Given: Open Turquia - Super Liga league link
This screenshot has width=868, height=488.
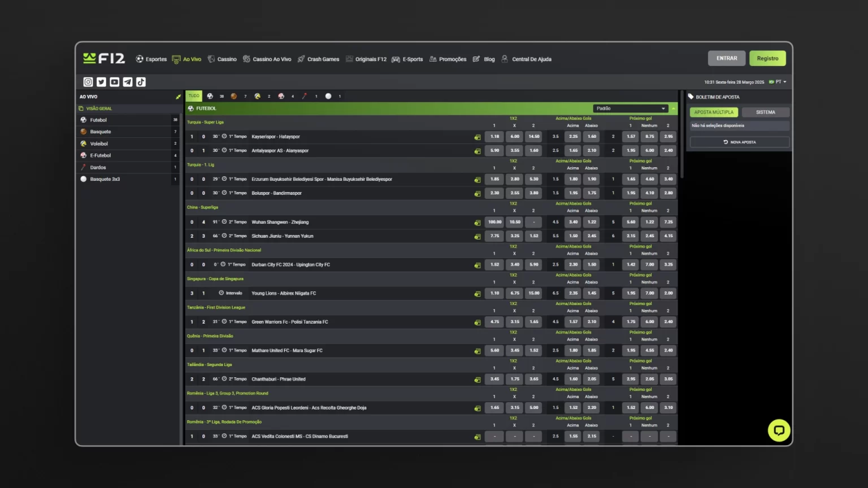Looking at the screenshot, I should (x=206, y=122).
